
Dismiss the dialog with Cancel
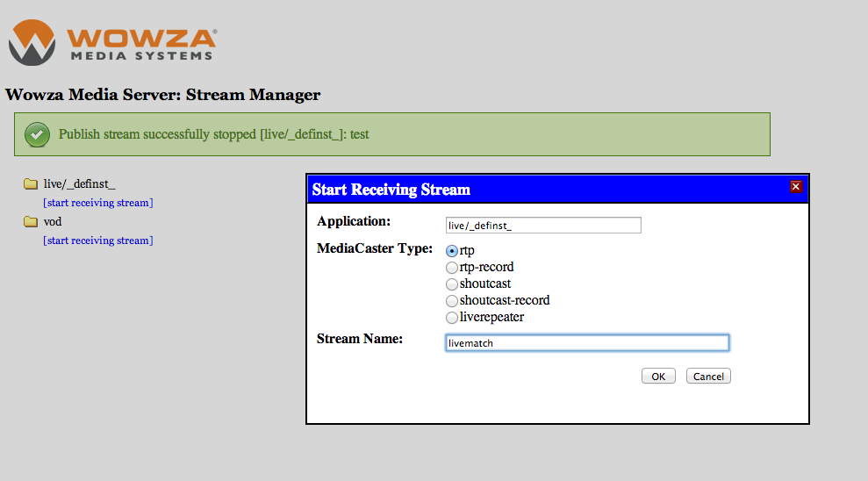(708, 376)
